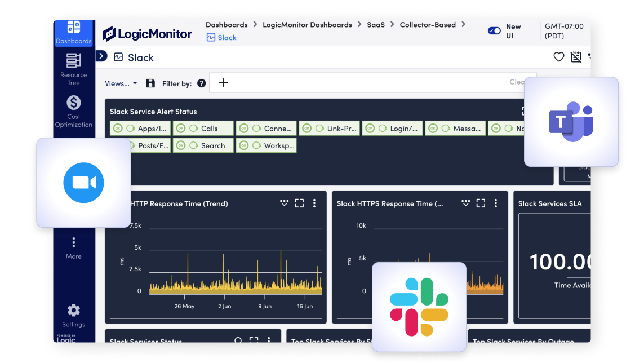644x363 pixels.
Task: Click the Apps/I... alert status chip
Action: (140, 129)
